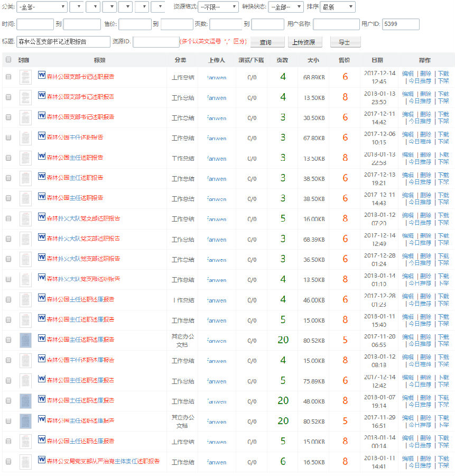Screen dimensions: 455x476
Task: Open the 分类 dropdown showing -全部-
Action: click(x=42, y=7)
